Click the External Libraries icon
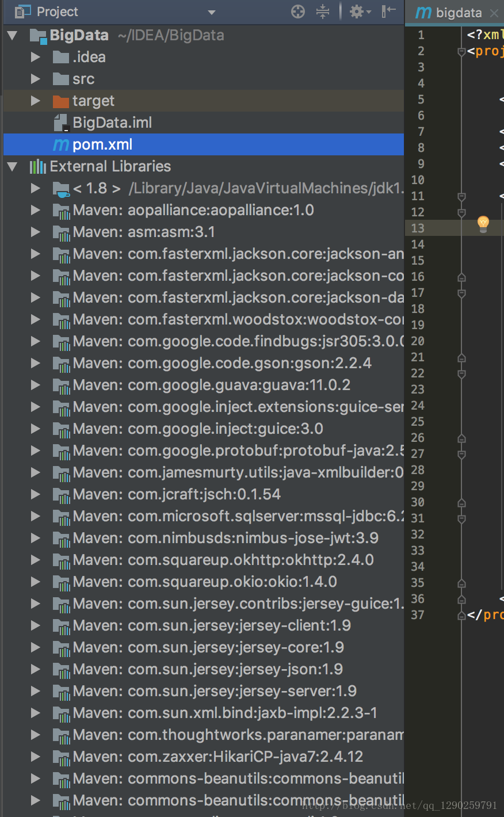Screen dimensions: 504x817 tap(38, 167)
